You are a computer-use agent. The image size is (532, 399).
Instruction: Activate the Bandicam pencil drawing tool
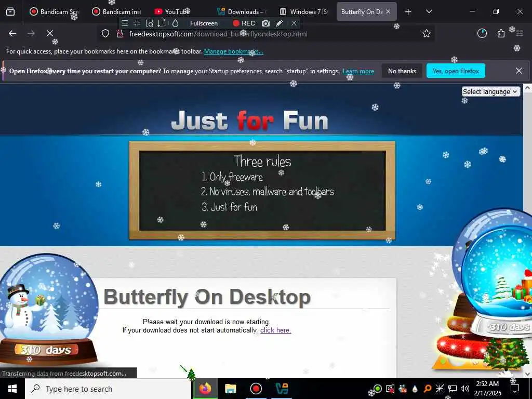(x=279, y=23)
